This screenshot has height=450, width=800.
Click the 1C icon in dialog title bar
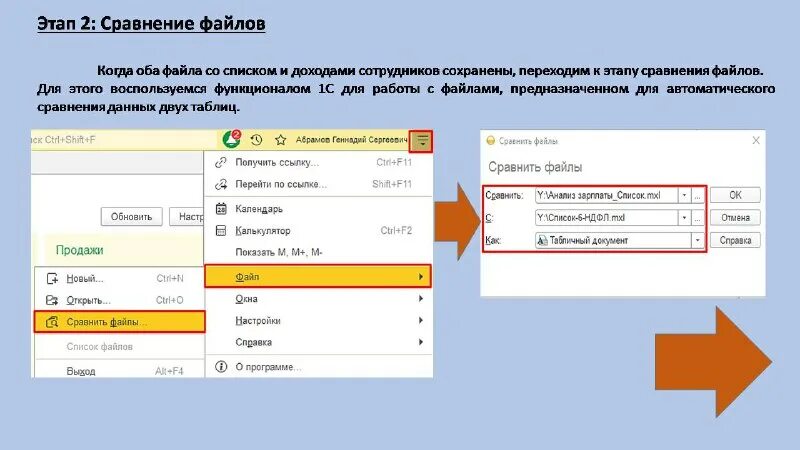coord(490,140)
